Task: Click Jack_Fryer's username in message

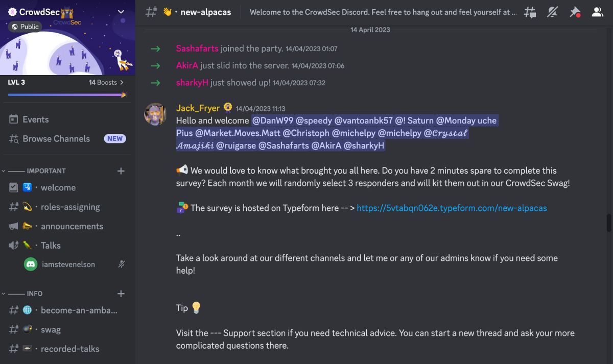Action: (x=198, y=108)
